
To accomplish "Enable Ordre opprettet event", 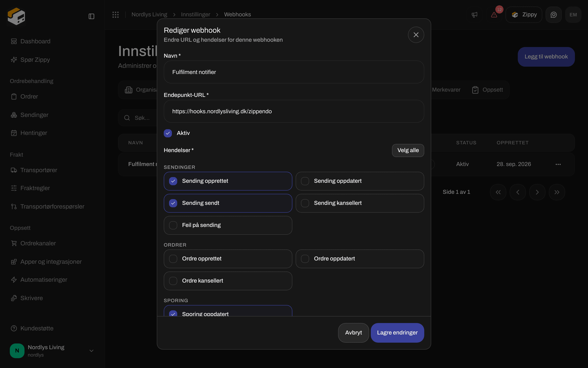I will coord(228,259).
